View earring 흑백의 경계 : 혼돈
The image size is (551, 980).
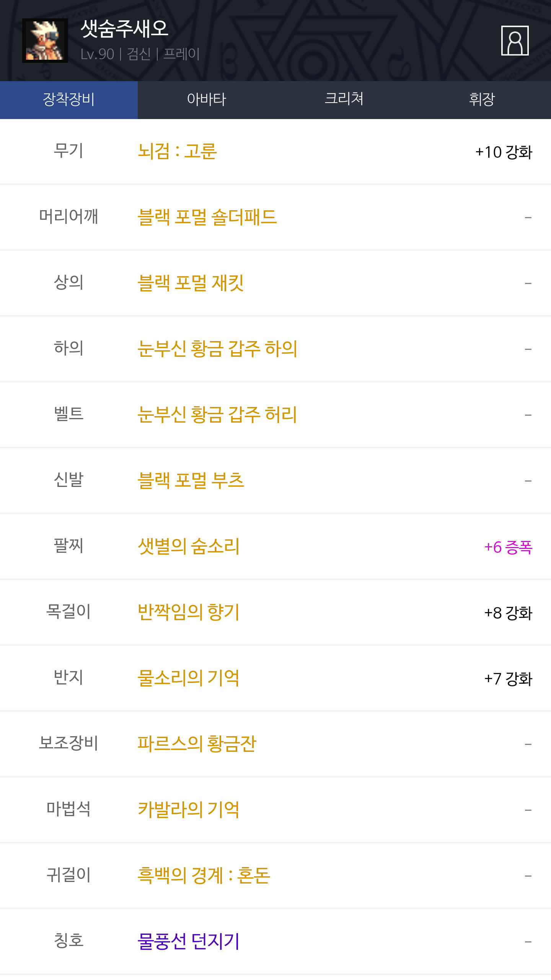204,876
